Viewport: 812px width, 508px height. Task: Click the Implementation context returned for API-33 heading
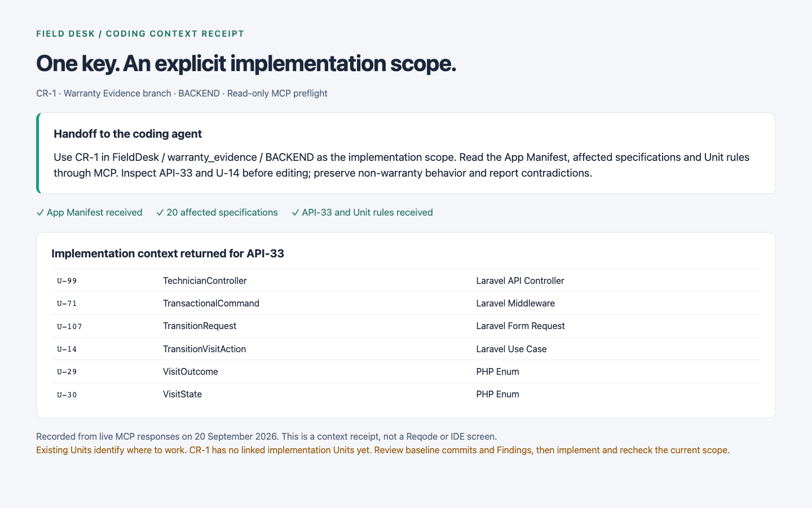(167, 253)
